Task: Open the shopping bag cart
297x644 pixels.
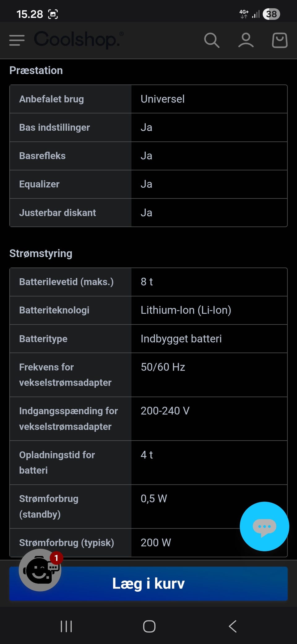Action: click(280, 40)
